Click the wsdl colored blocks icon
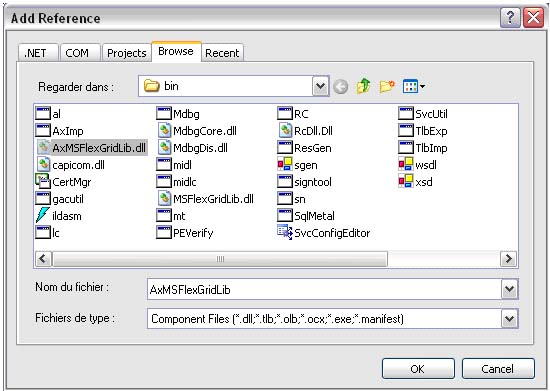The image size is (550, 391). [x=406, y=164]
